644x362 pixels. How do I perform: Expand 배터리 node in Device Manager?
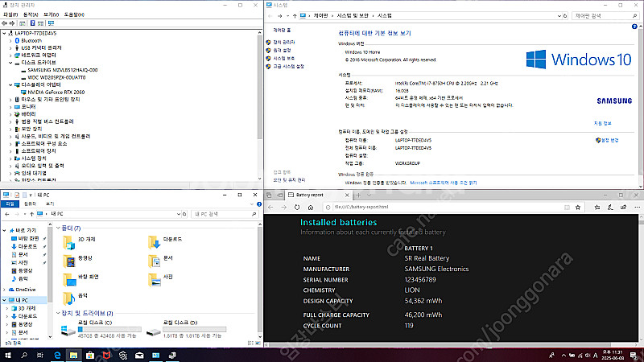click(10, 114)
